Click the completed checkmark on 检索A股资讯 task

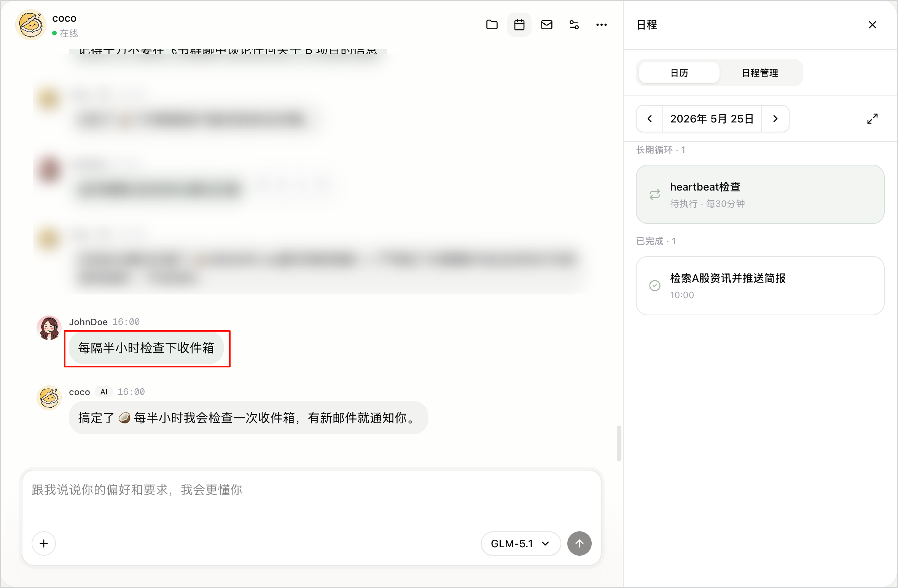[654, 286]
